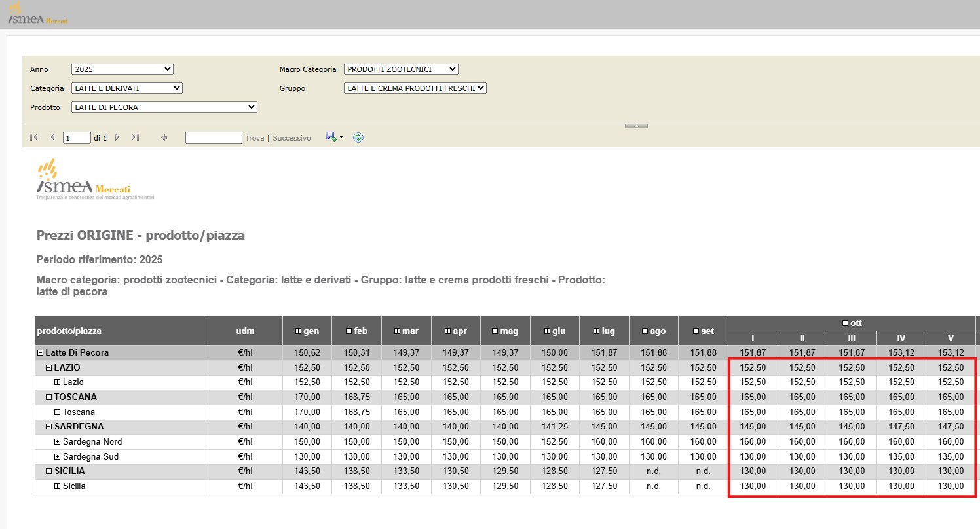Click back to parent report arrow
The image size is (980, 529).
tap(164, 138)
